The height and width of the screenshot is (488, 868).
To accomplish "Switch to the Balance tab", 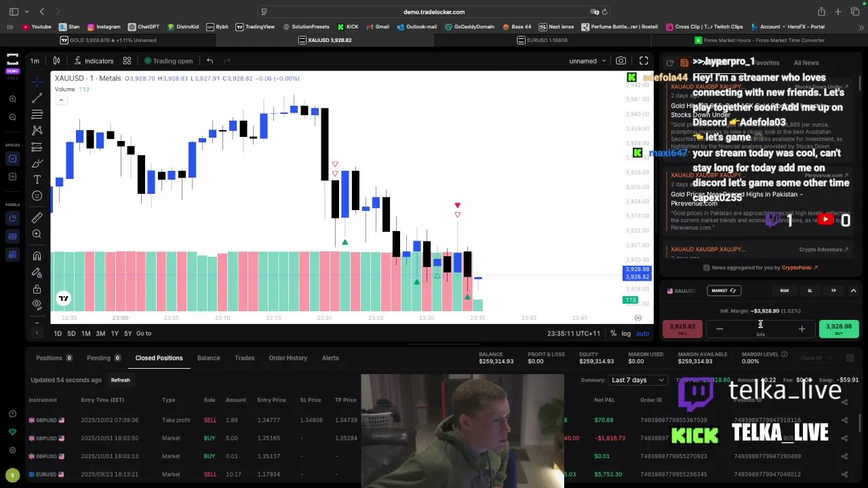I will coord(208,358).
